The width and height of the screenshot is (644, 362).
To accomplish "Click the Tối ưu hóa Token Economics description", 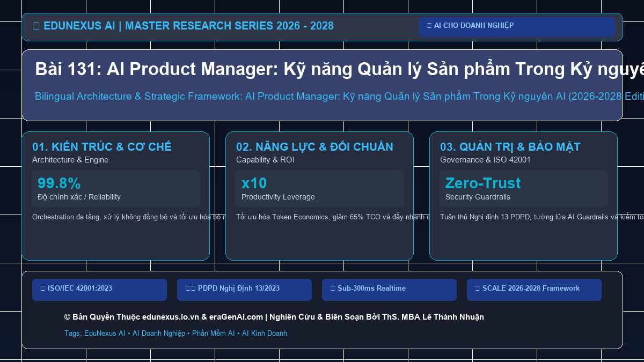I will pos(333,217).
